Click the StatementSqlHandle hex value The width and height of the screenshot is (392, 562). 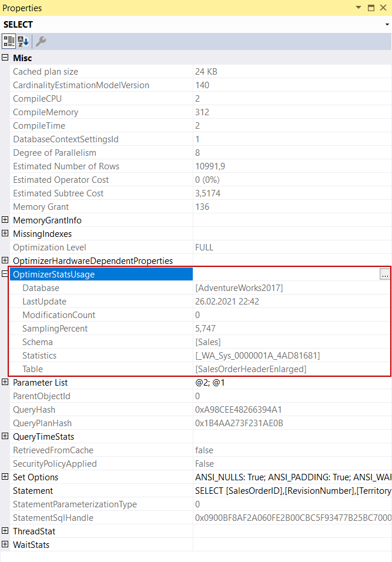point(293,518)
